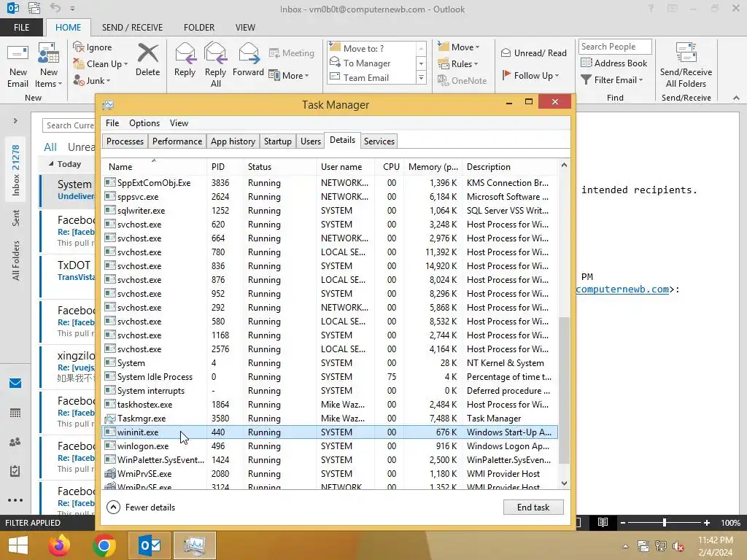Switch to the Services tab

click(x=379, y=141)
